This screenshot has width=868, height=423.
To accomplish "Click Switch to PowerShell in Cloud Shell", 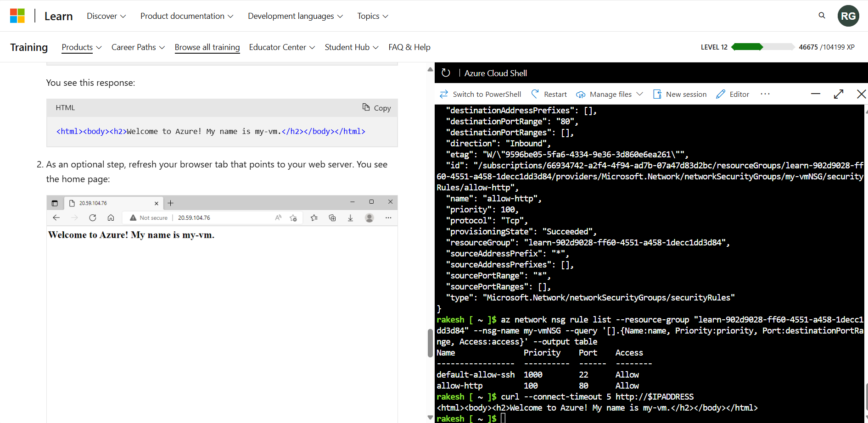I will (x=480, y=94).
